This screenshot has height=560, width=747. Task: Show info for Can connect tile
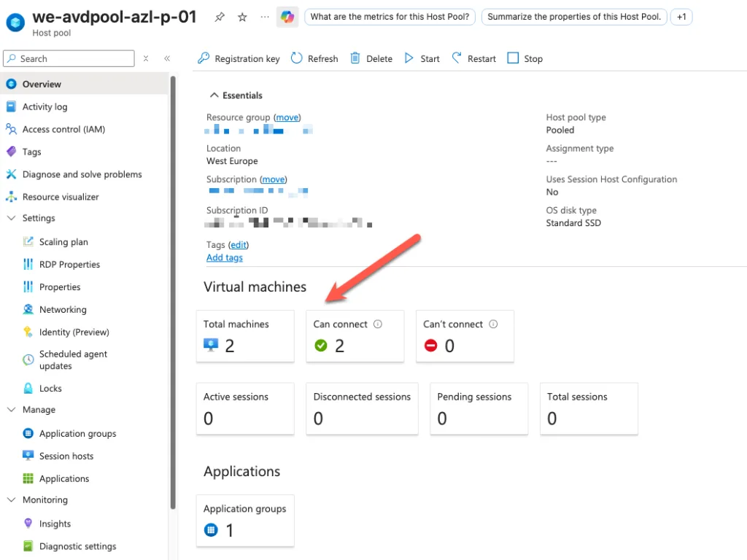378,324
